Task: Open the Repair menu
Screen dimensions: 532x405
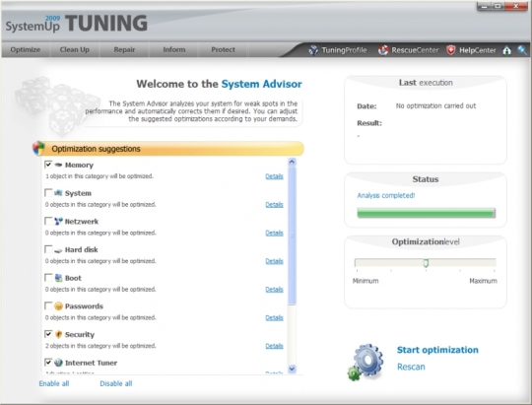Action: [124, 49]
